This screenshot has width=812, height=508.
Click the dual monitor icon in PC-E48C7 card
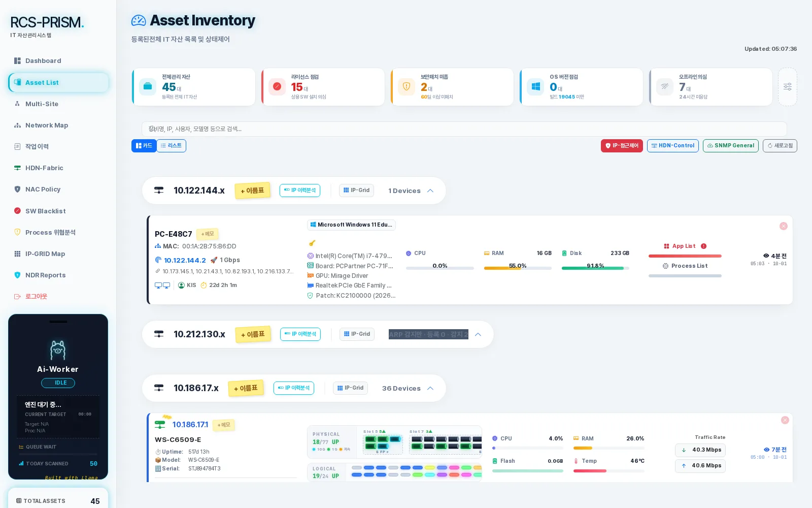click(162, 285)
